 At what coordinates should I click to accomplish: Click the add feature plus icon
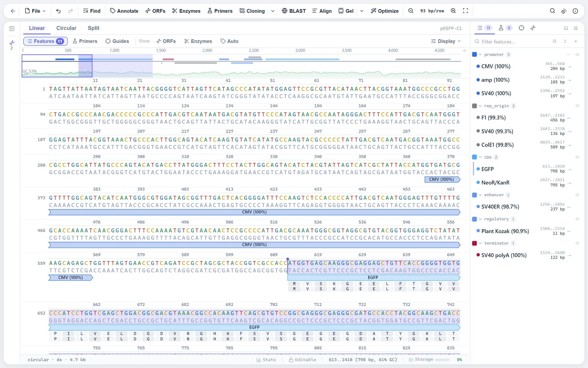tap(576, 41)
